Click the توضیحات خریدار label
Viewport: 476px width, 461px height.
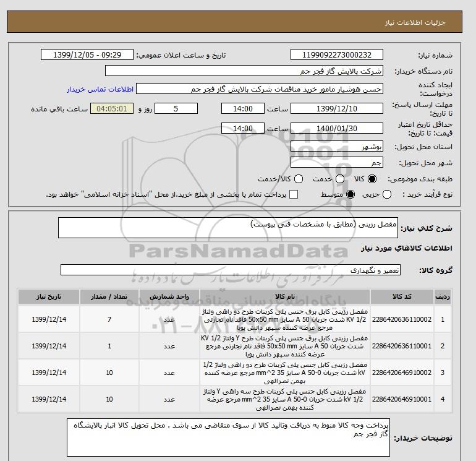pos(423,438)
